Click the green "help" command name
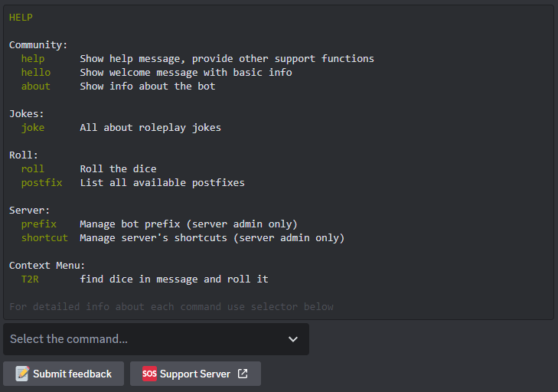This screenshot has width=558, height=392. [x=33, y=59]
